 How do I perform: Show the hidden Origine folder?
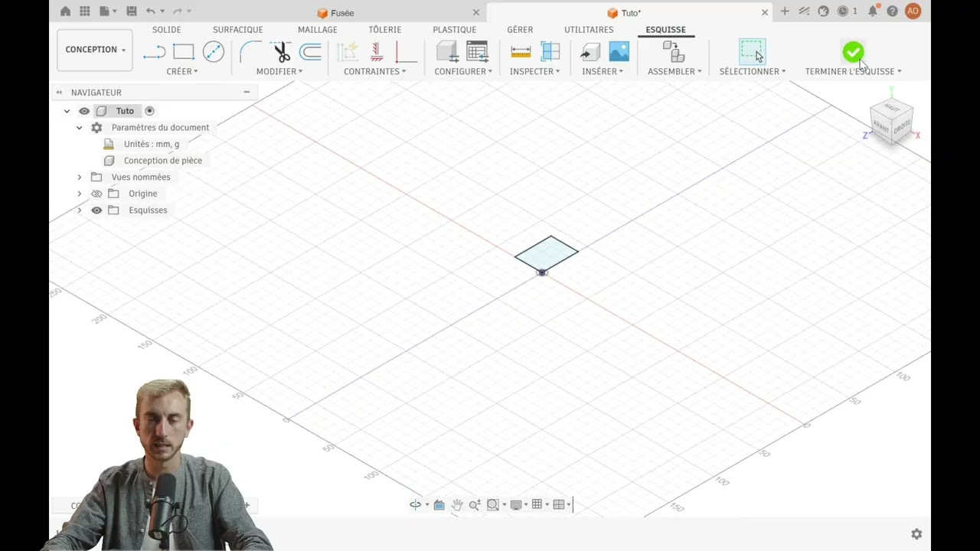click(x=96, y=194)
